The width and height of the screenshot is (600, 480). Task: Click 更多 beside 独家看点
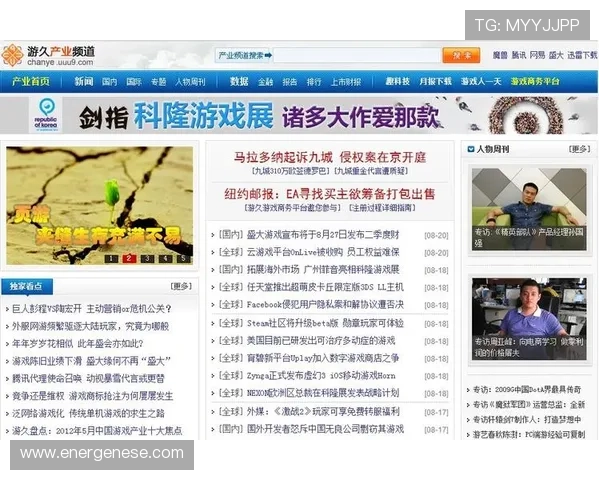click(181, 286)
